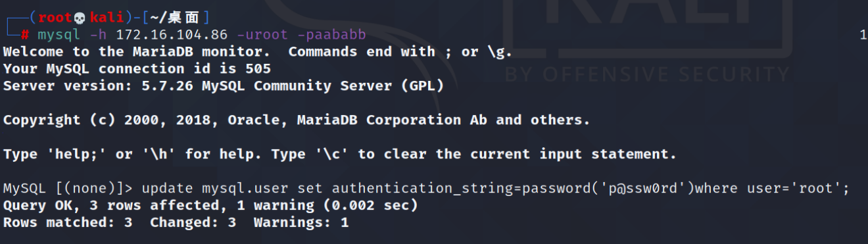Click the kali hostname in the prompt

(x=106, y=17)
